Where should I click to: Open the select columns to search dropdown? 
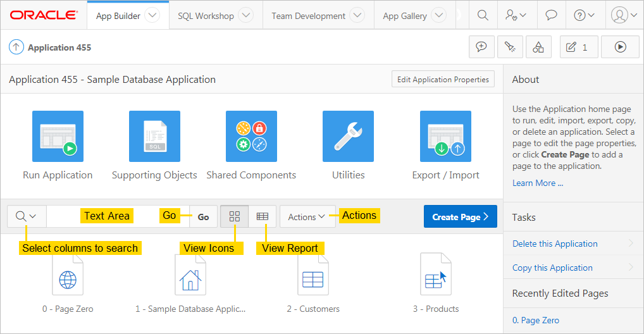(26, 216)
